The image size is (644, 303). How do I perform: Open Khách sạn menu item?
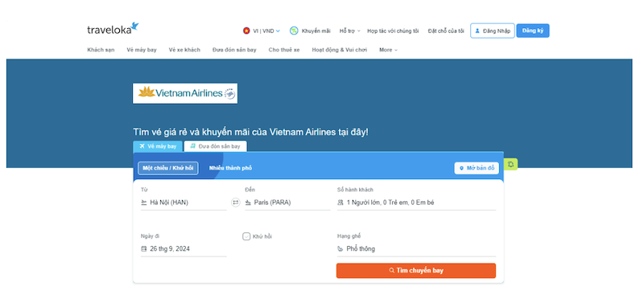(x=101, y=50)
